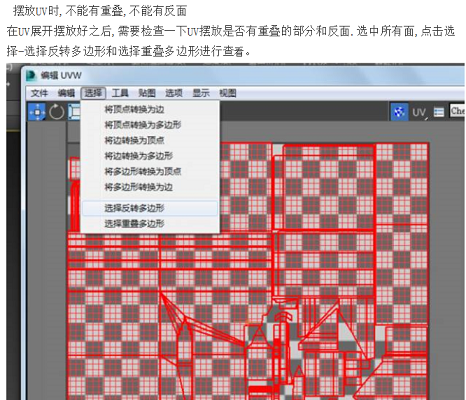Choose 选择重叠多边形

tap(150, 224)
